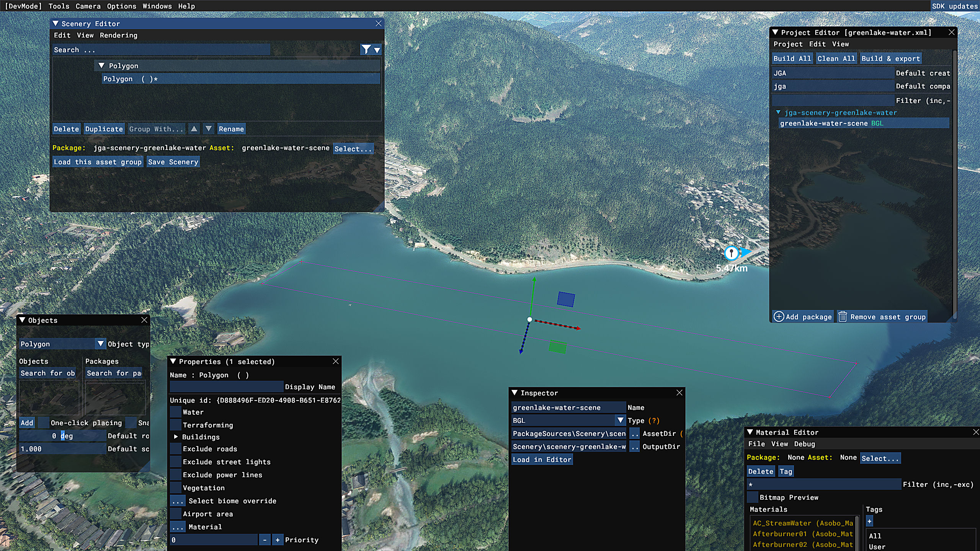Image resolution: width=980 pixels, height=551 pixels.
Task: Select the location marker showing 5.47km
Action: [731, 253]
